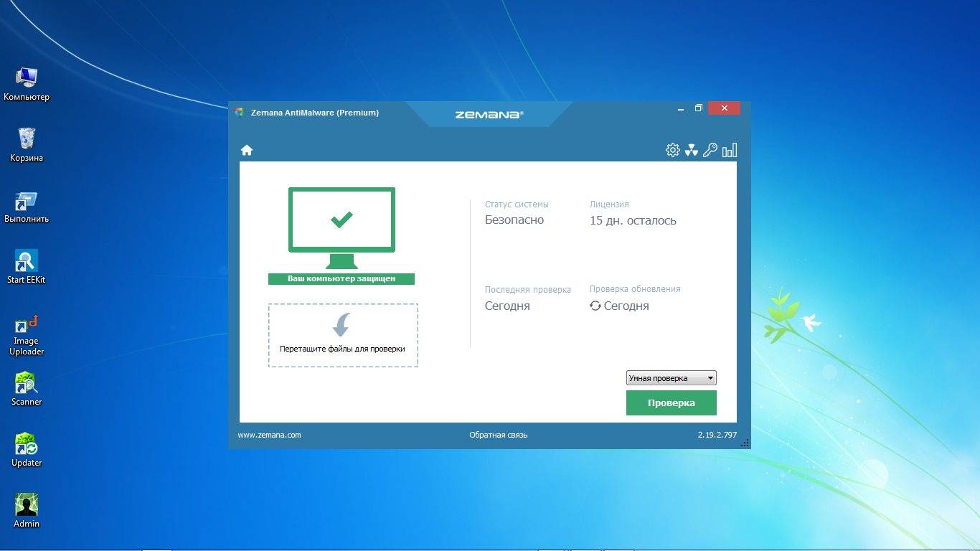Screen dimensions: 980x551
Task: Click Zemana AntiMalware (Premium) title text
Action: 315,113
